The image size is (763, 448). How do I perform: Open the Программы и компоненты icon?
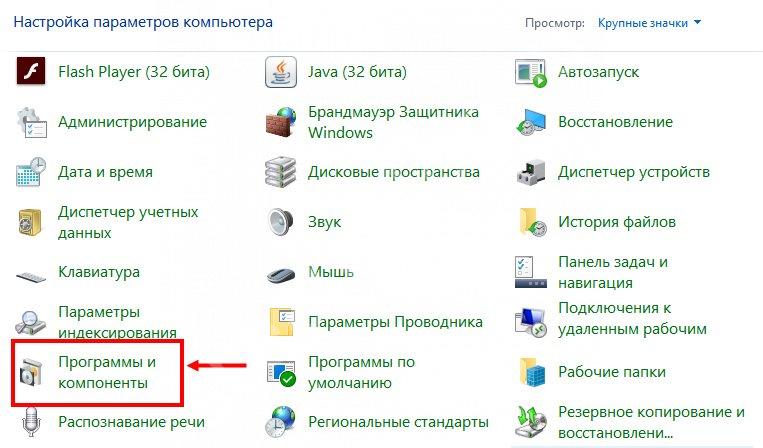click(x=31, y=373)
